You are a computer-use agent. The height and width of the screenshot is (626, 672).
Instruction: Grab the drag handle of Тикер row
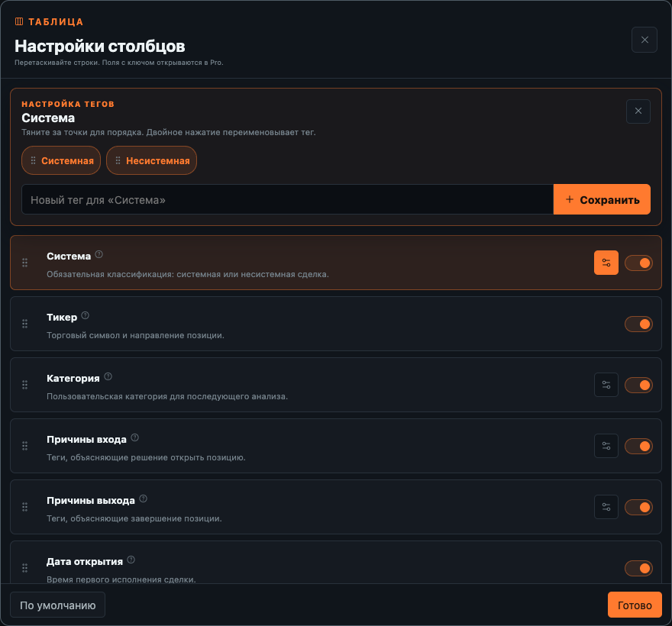pos(25,324)
